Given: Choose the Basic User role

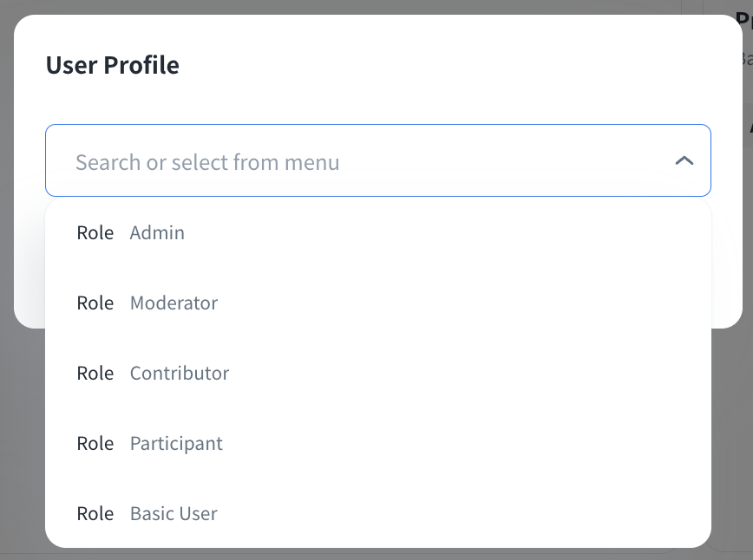Looking at the screenshot, I should tap(377, 514).
